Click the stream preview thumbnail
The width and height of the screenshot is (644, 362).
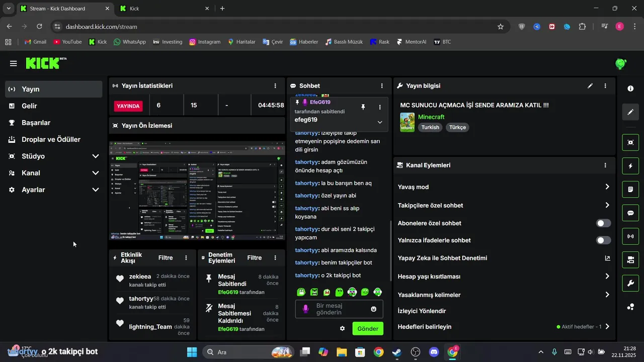click(197, 191)
